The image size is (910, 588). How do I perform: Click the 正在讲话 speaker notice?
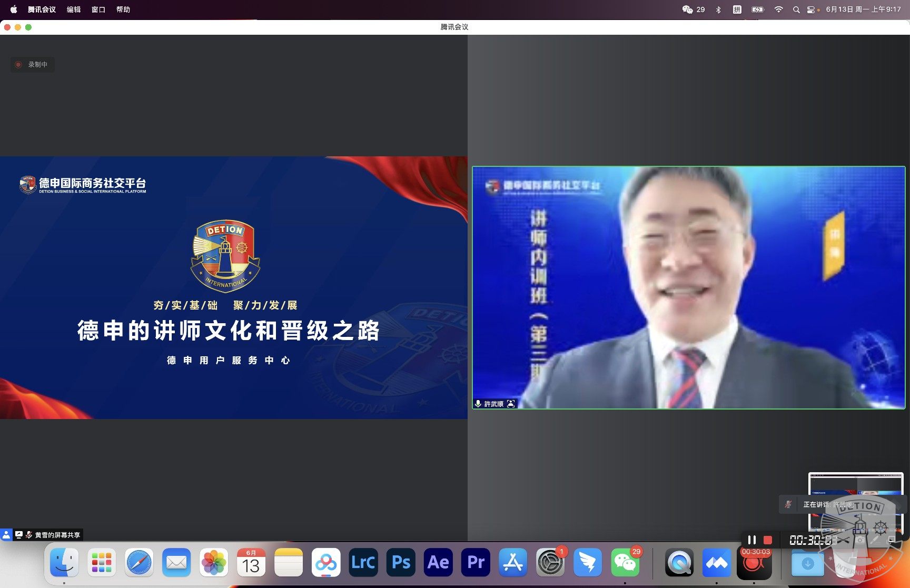click(x=828, y=504)
